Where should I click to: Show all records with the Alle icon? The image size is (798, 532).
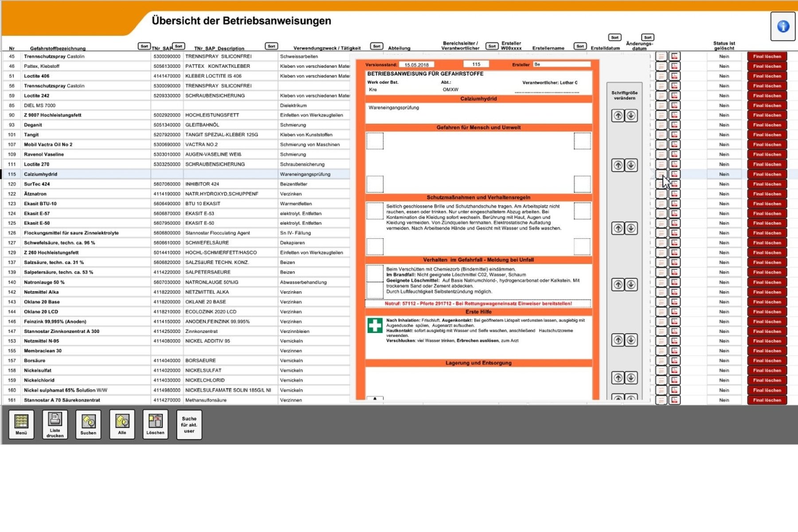pos(122,424)
